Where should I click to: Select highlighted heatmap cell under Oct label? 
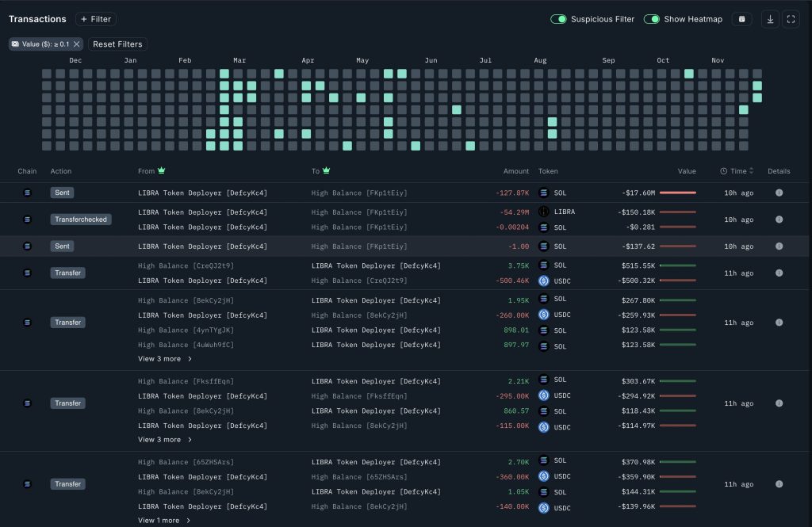pos(688,74)
